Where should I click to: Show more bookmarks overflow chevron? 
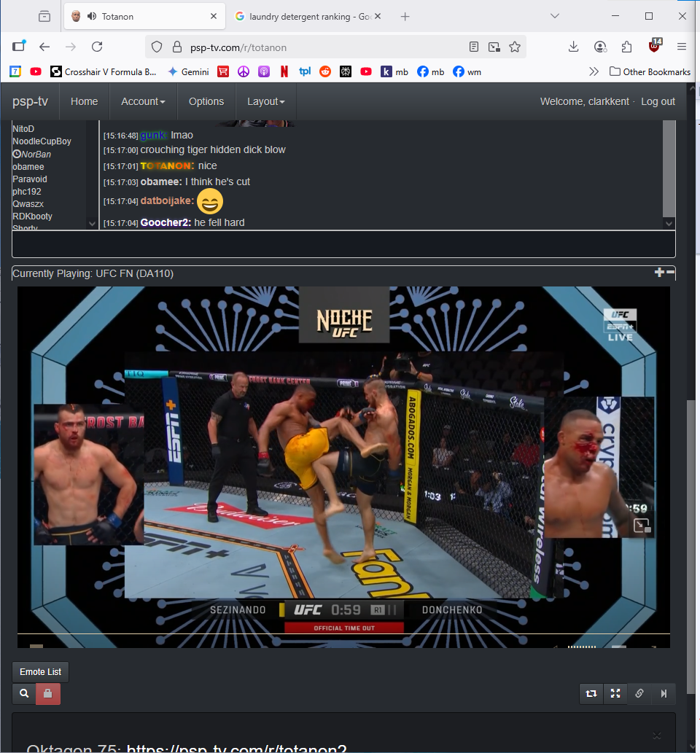click(594, 71)
